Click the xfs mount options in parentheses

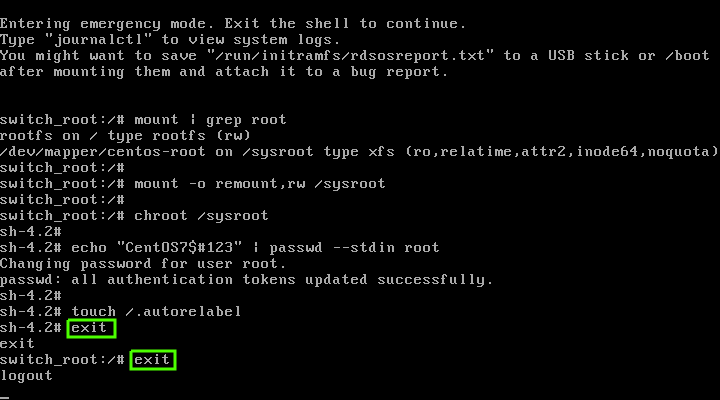562,152
